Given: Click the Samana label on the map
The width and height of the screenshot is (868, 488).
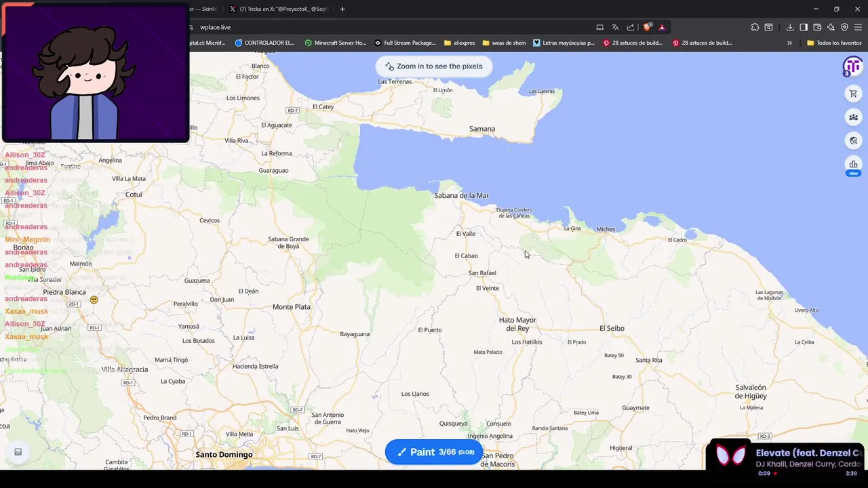Looking at the screenshot, I should pos(482,129).
